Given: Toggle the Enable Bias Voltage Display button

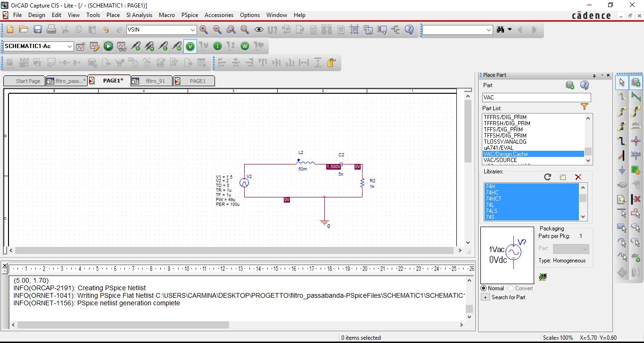Looking at the screenshot, I should click(x=190, y=46).
